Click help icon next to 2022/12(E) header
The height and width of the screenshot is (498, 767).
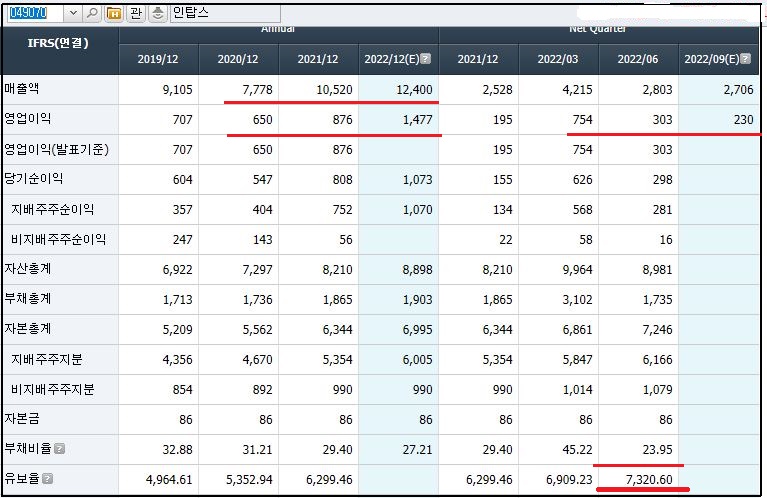coord(426,59)
